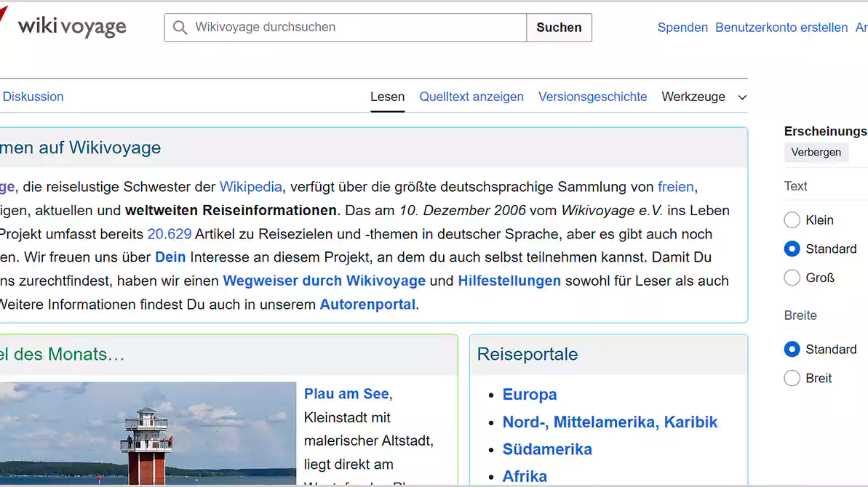Select Standard text size radio

(792, 249)
